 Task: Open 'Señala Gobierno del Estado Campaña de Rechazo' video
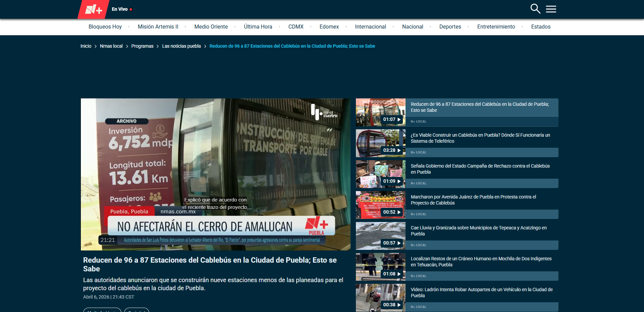[480, 169]
